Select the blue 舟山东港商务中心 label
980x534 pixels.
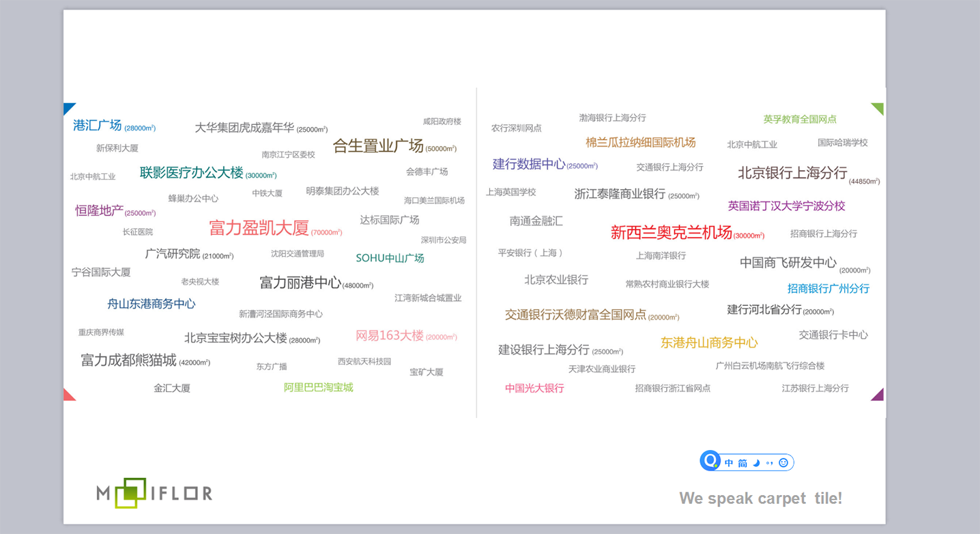tap(152, 304)
